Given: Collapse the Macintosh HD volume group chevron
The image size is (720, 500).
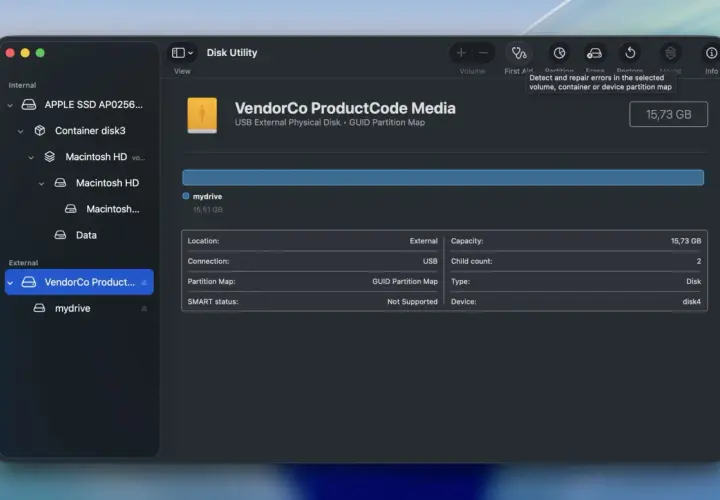Looking at the screenshot, I should (x=31, y=157).
